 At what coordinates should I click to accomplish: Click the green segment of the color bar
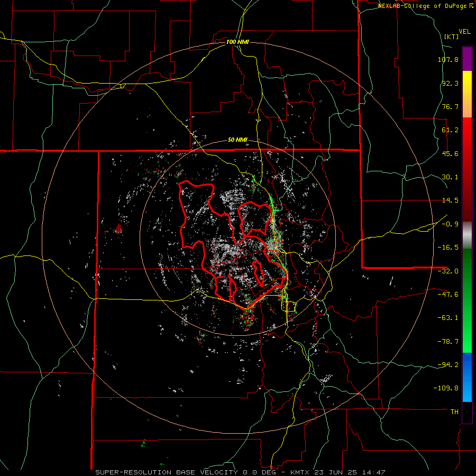(467, 300)
